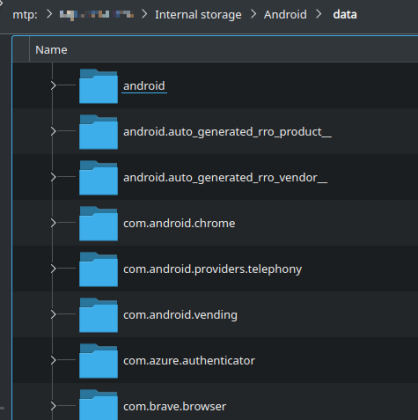
Task: Expand the android.auto_generated_rro_product__ folder
Action: pyautogui.click(x=53, y=131)
